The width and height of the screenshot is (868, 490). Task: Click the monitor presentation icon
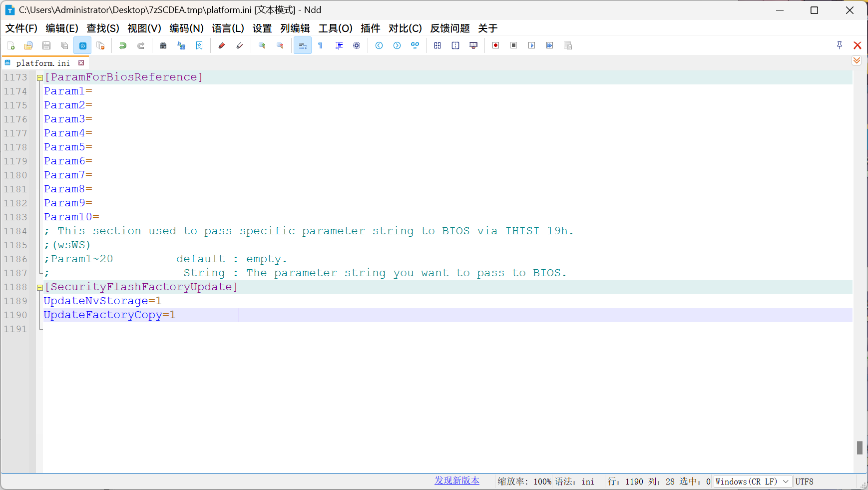pos(473,45)
